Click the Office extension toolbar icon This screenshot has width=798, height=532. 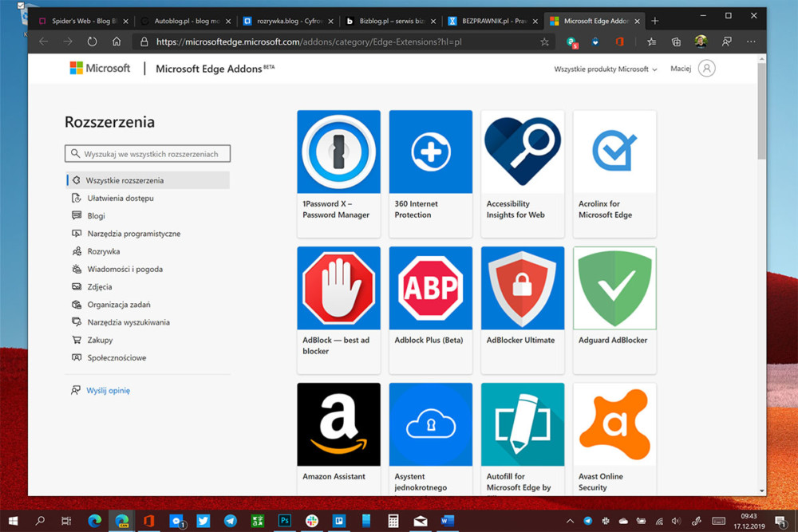click(x=619, y=41)
